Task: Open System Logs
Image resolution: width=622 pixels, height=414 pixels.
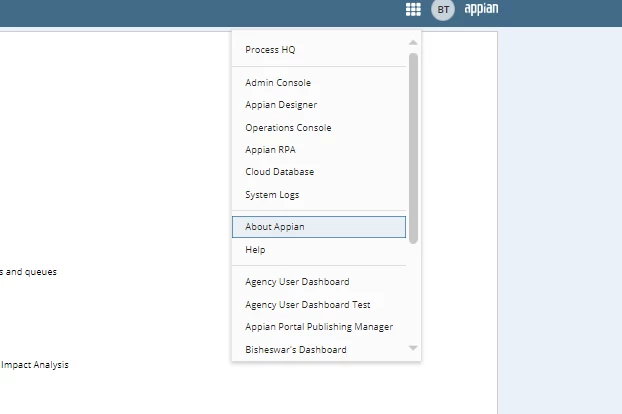Action: pos(319,195)
